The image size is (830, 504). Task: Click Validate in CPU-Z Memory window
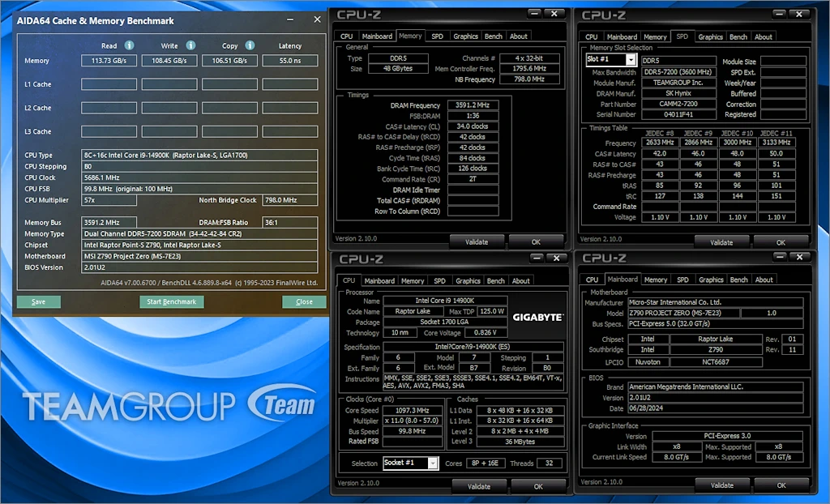click(x=477, y=242)
